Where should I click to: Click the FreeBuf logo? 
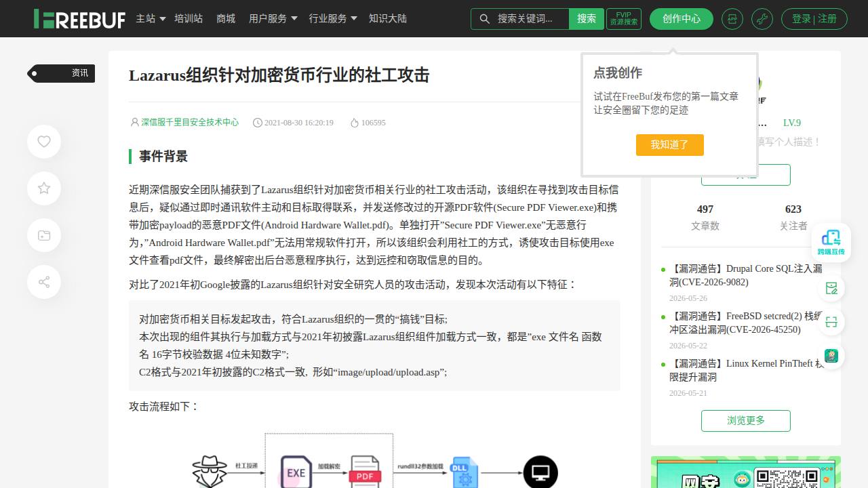click(x=79, y=19)
